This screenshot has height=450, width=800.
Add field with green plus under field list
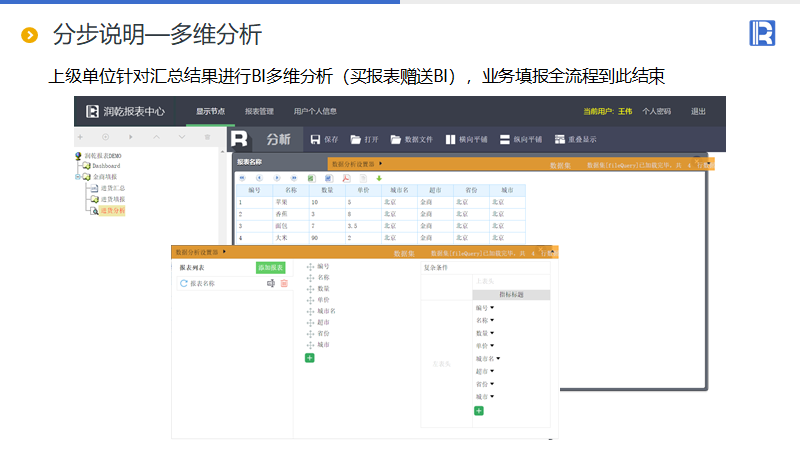click(310, 358)
